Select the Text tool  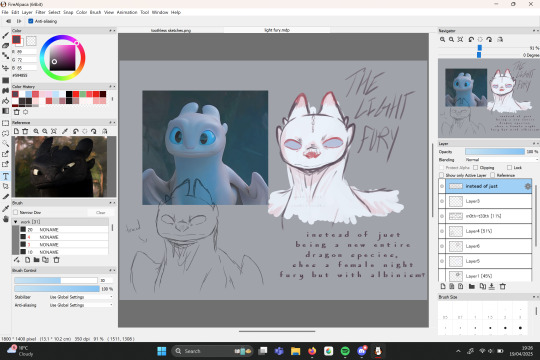[6, 176]
